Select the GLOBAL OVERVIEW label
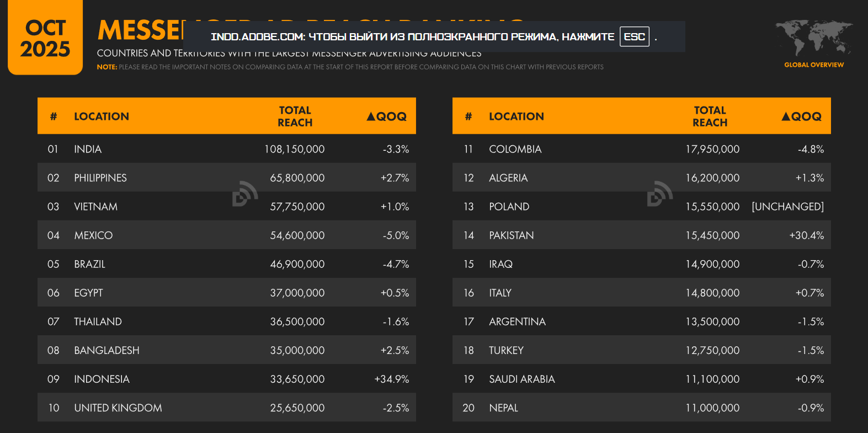868x433 pixels. [814, 65]
